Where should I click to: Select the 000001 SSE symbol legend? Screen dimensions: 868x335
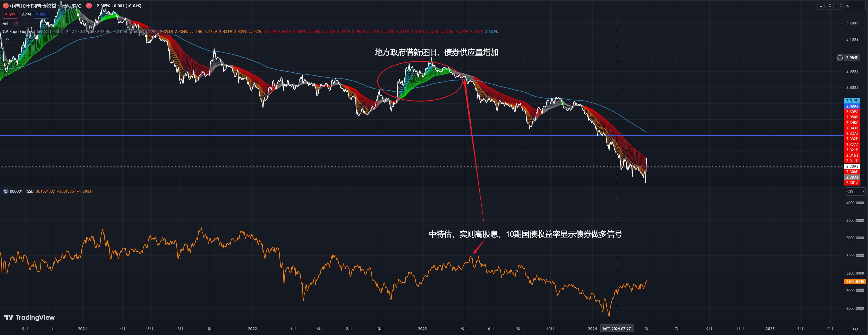(x=21, y=191)
